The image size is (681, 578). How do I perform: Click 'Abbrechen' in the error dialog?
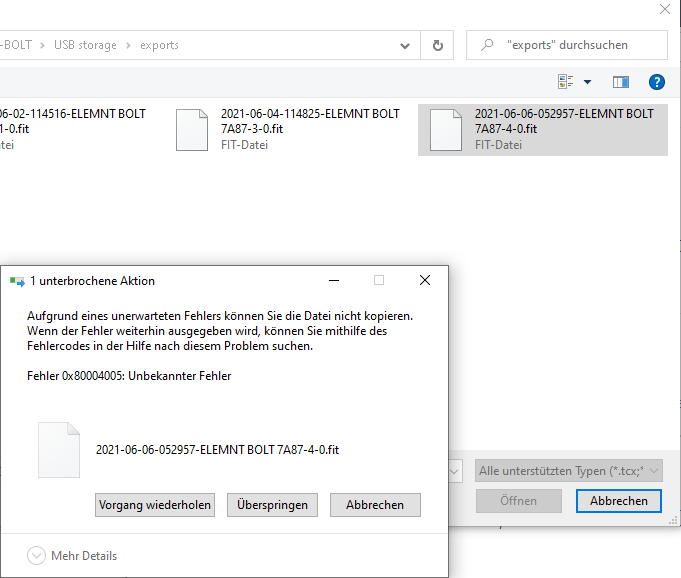click(375, 505)
